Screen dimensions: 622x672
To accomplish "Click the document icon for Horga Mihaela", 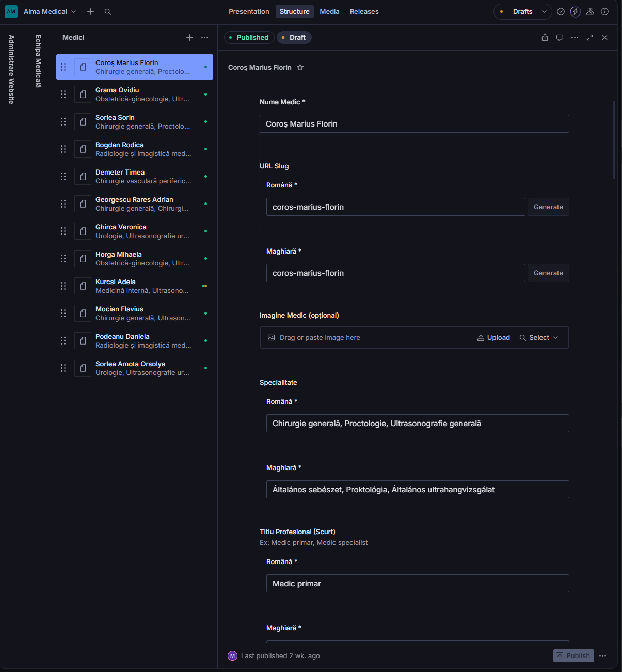I will click(x=83, y=258).
